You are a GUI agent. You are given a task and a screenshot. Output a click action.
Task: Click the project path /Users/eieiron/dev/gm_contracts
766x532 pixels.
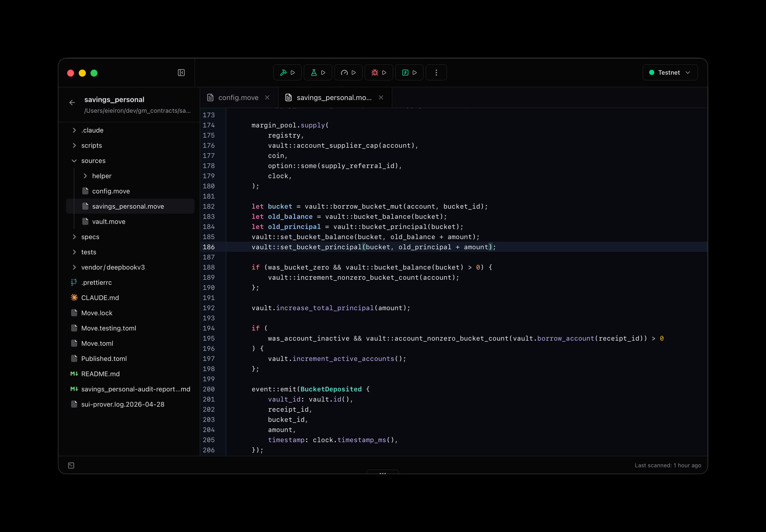(x=137, y=111)
